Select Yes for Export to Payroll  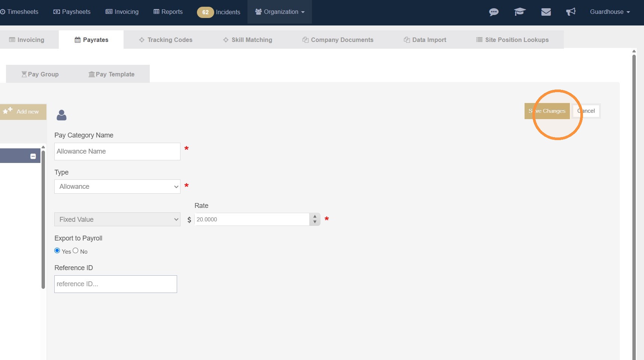(57, 251)
